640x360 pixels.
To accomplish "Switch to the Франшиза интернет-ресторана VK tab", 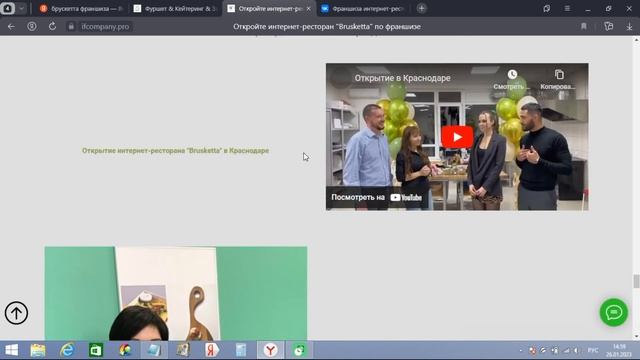I will 363,8.
